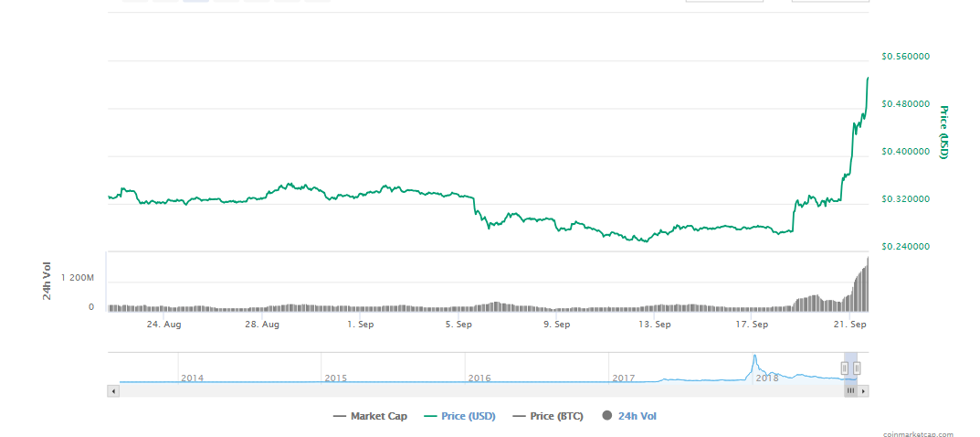
Task: Click the rightmost date input box at top
Action: (x=829, y=1)
